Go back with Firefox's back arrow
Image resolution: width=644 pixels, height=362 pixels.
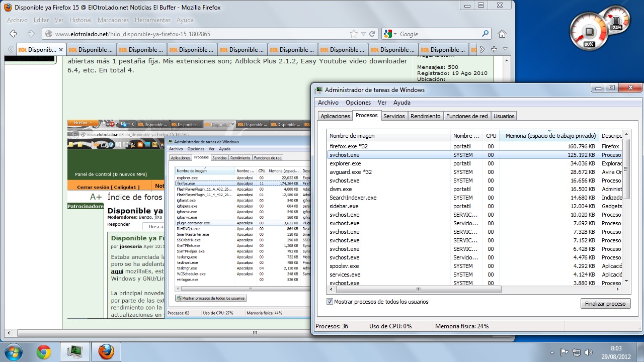[14, 34]
